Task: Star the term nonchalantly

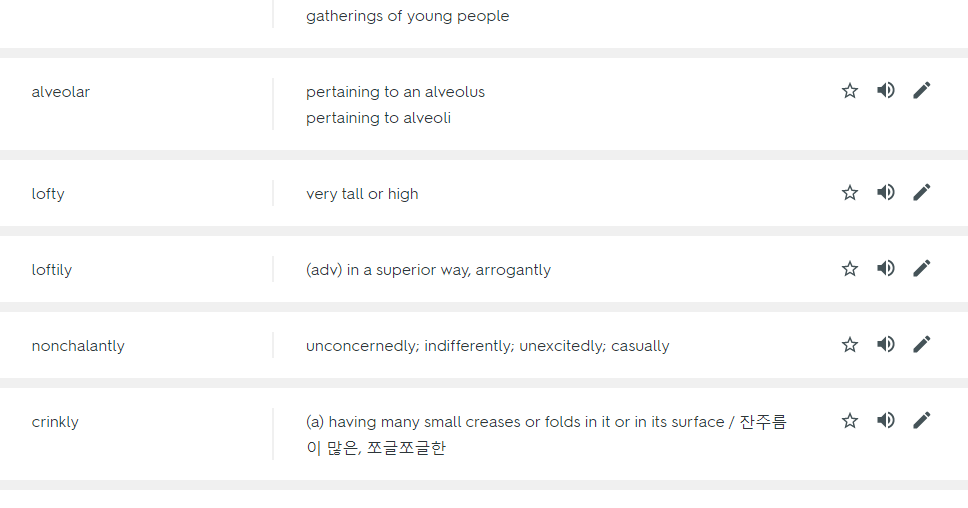Action: [850, 345]
